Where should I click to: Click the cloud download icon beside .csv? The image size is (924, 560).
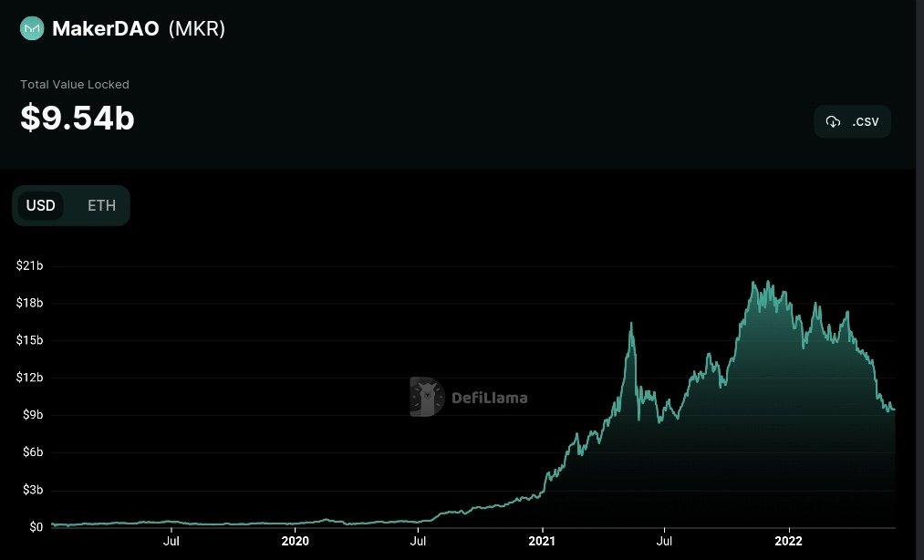coord(833,121)
